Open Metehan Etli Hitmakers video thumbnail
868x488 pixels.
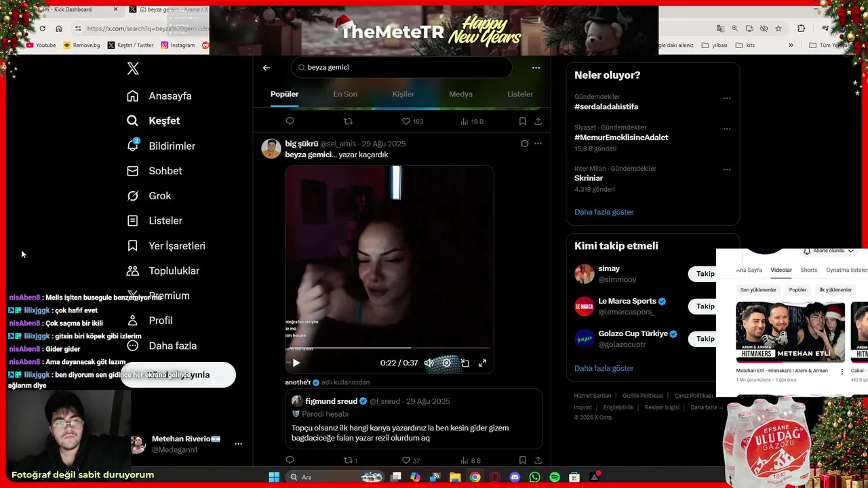791,332
